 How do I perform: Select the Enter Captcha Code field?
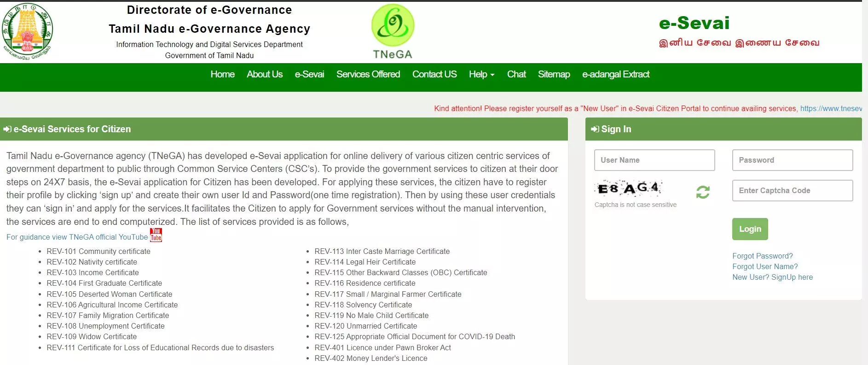click(792, 190)
